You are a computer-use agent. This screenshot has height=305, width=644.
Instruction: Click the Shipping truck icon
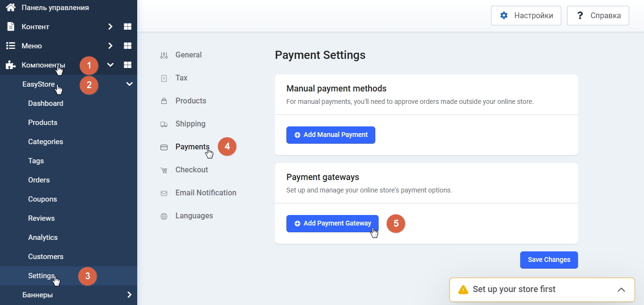(164, 124)
